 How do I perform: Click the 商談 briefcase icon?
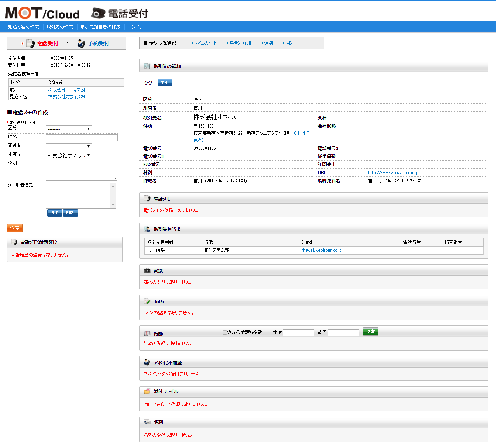tap(147, 270)
